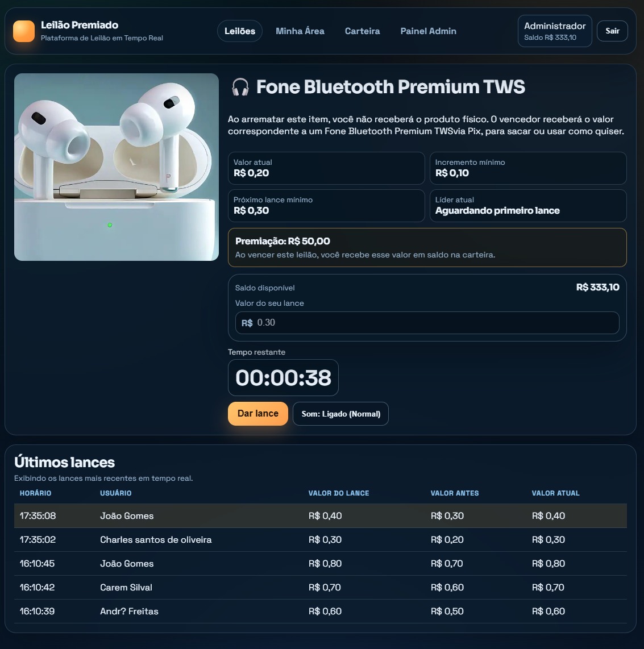The width and height of the screenshot is (644, 649).
Task: Open Minha Área
Action: click(300, 31)
